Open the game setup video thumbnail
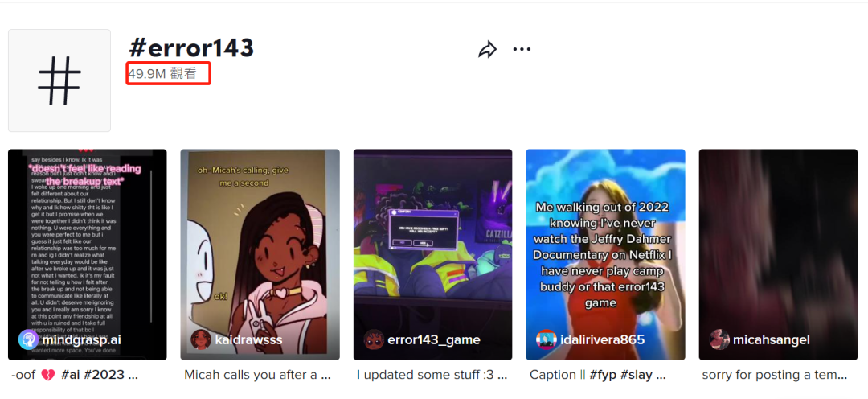The image size is (868, 399). click(x=433, y=254)
